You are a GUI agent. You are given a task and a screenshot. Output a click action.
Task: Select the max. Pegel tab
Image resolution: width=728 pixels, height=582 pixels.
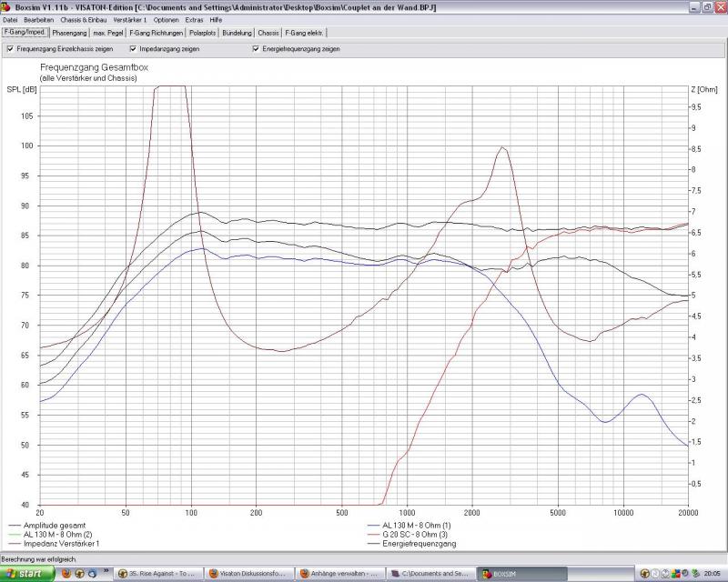(108, 32)
